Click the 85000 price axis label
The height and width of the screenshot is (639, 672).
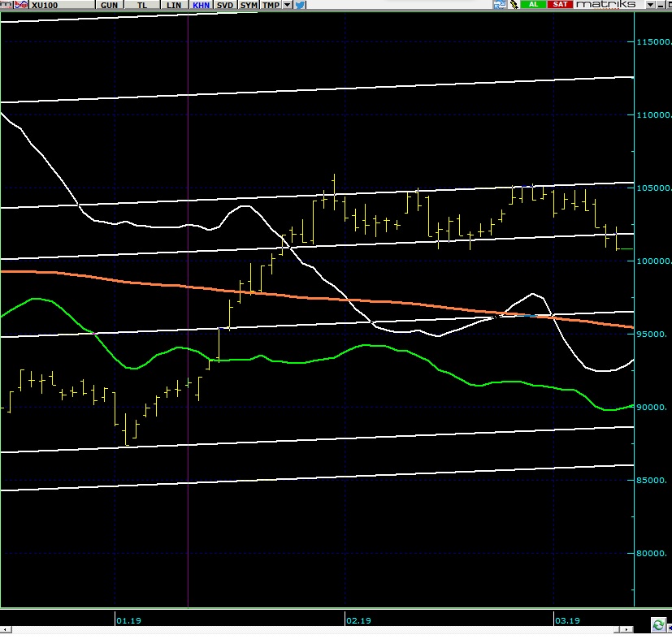click(652, 480)
